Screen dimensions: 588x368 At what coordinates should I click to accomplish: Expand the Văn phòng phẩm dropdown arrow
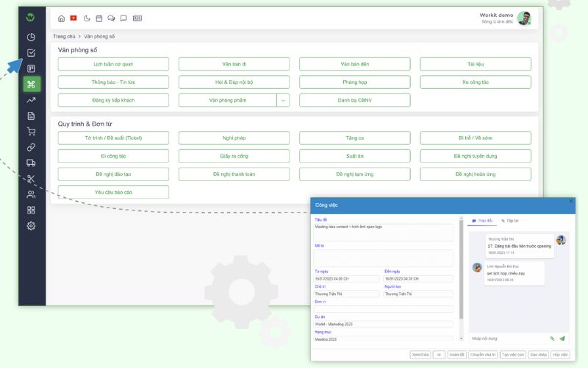(x=284, y=100)
